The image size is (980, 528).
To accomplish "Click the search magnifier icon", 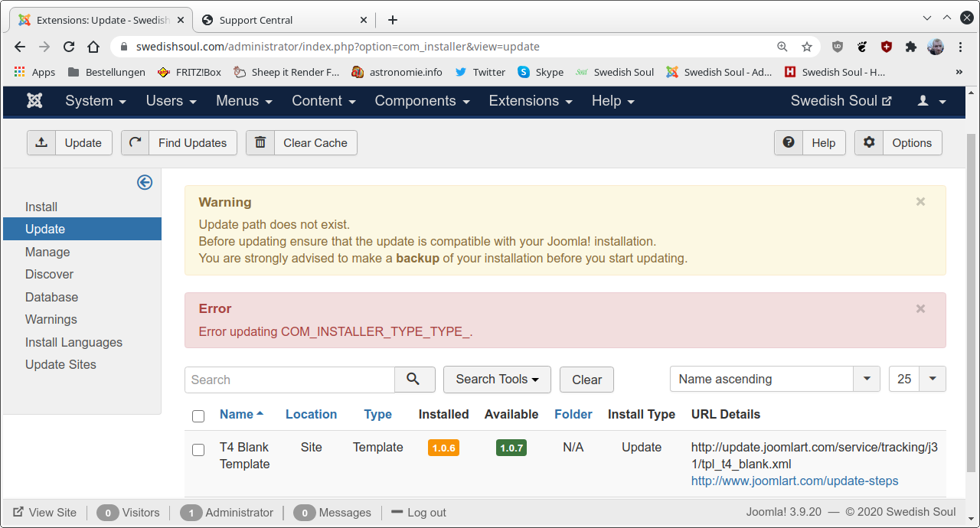I will (x=415, y=380).
